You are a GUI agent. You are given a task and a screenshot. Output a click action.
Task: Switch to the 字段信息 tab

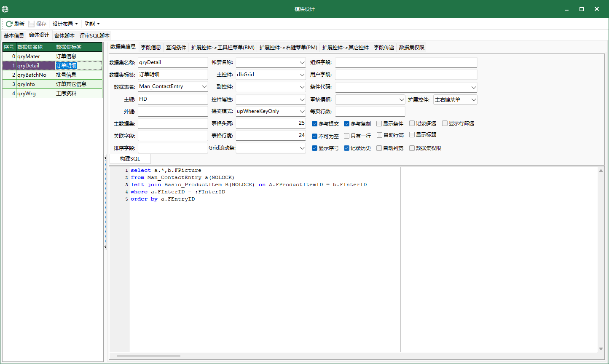(151, 48)
